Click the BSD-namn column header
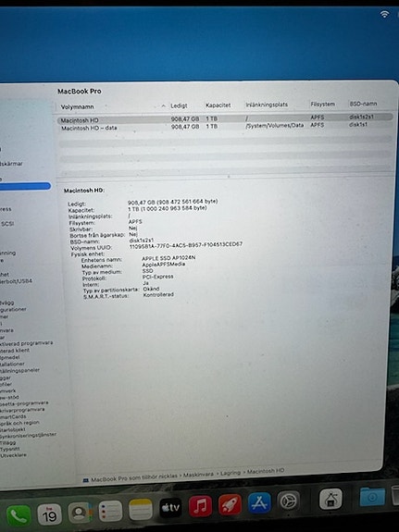 click(x=363, y=104)
